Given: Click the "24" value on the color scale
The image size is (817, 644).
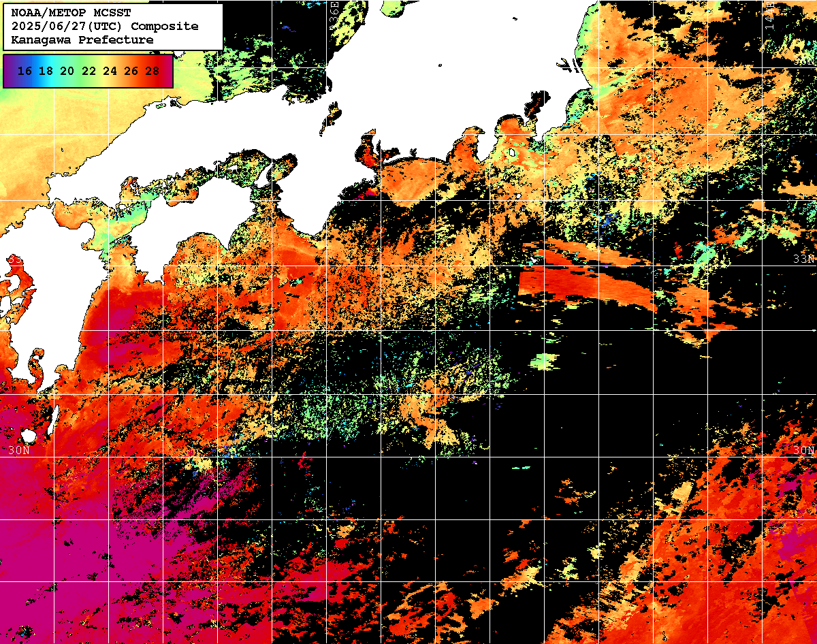Looking at the screenshot, I should pos(110,71).
